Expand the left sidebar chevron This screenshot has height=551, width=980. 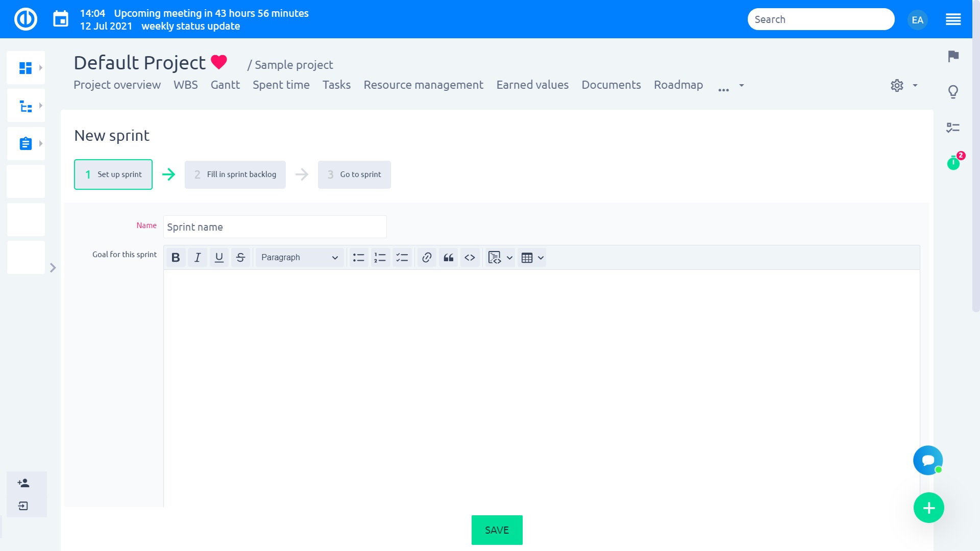(x=53, y=268)
